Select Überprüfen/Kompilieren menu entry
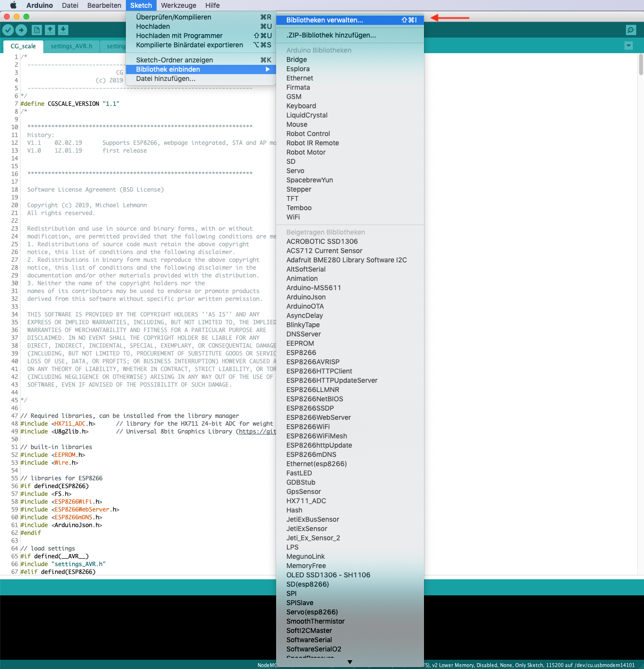 click(x=201, y=17)
